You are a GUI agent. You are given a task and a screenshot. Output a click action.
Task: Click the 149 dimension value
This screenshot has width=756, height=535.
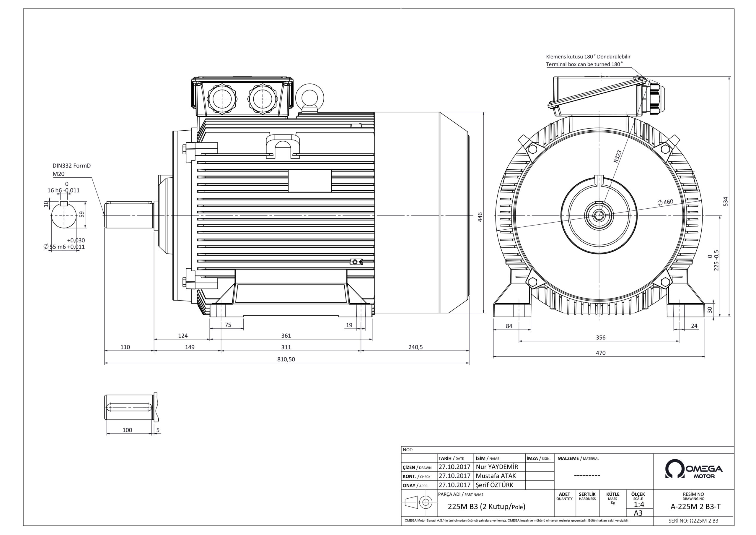190,347
